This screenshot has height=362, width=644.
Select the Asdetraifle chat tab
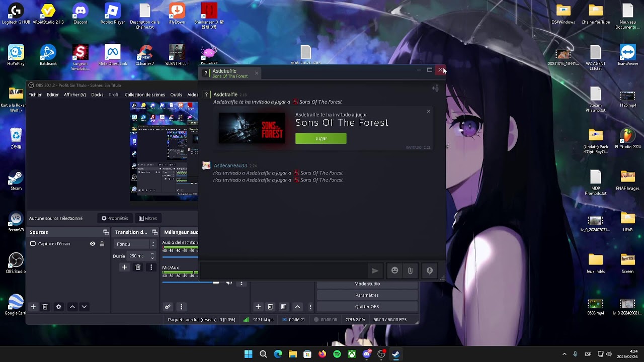click(229, 73)
